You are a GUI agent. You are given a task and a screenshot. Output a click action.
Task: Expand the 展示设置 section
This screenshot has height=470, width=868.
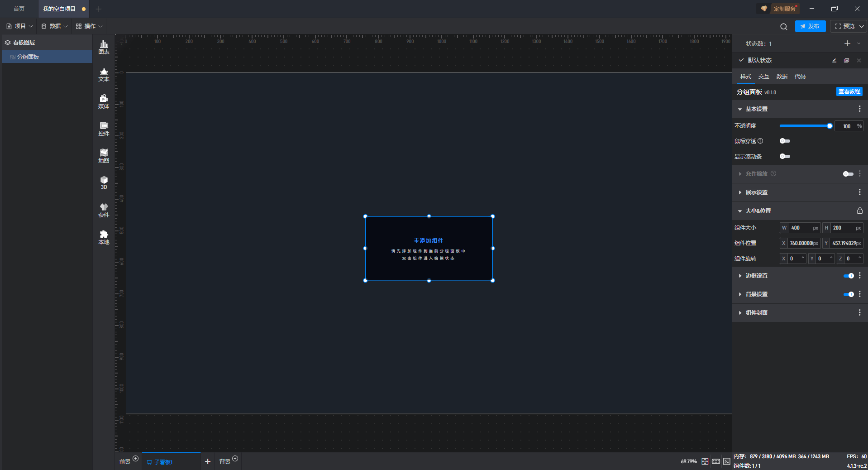tap(740, 192)
